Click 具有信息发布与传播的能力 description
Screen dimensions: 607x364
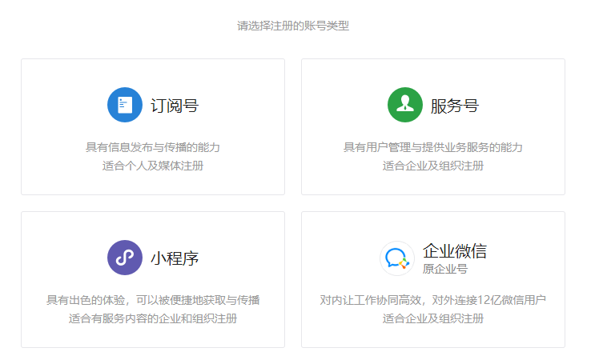(153, 147)
